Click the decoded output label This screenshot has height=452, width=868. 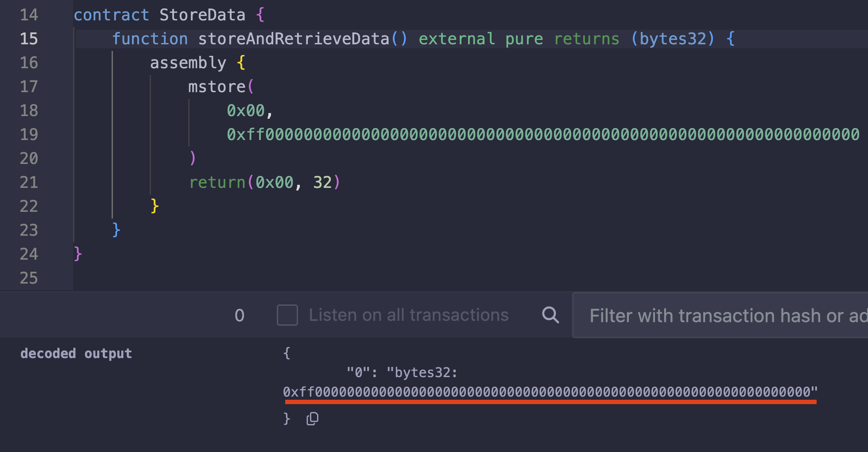[x=76, y=353]
